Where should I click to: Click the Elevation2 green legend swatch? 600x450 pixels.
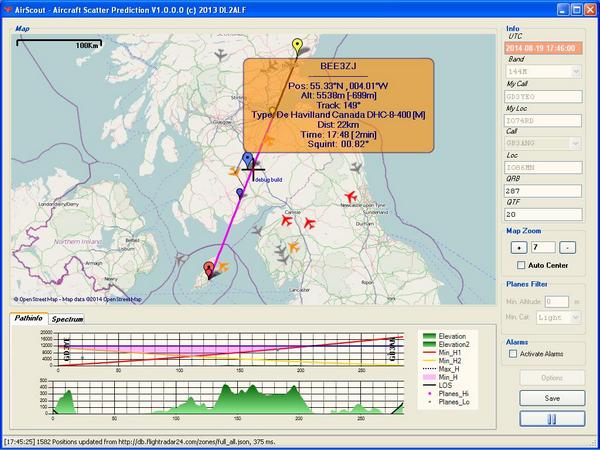coord(429,344)
